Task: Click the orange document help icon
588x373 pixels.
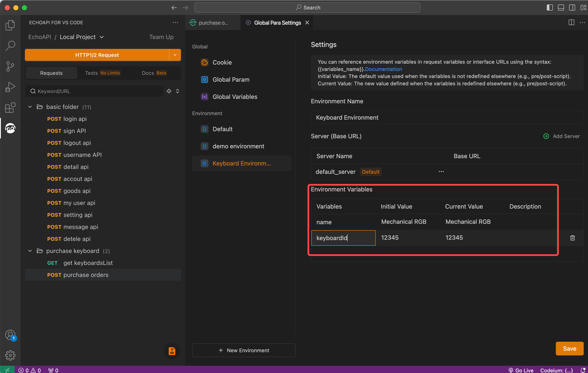Action: pyautogui.click(x=172, y=351)
